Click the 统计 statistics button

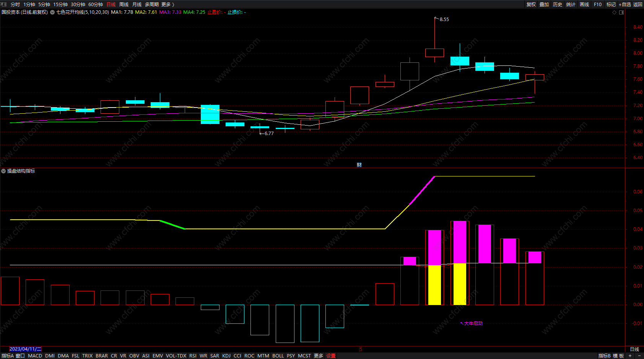571,5
